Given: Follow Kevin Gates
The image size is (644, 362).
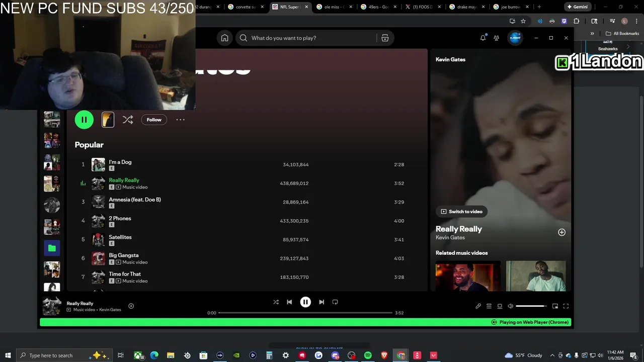Looking at the screenshot, I should [154, 120].
